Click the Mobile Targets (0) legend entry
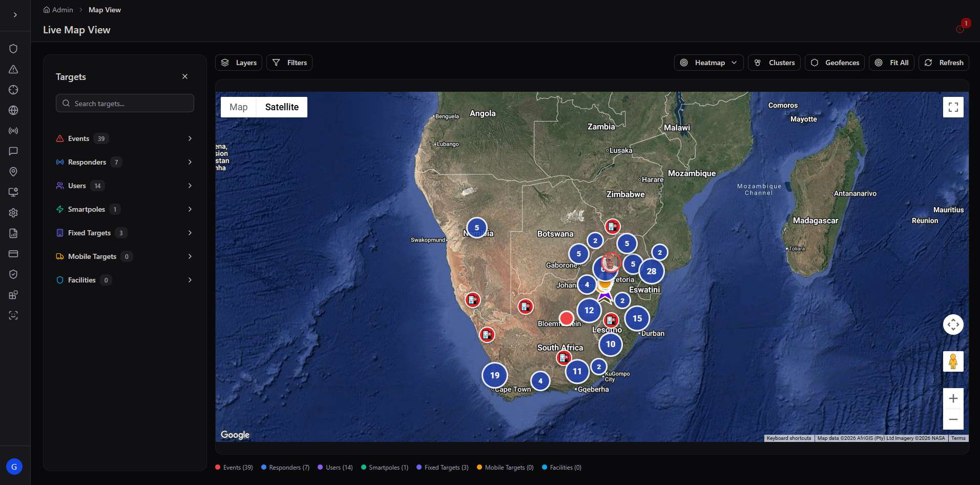The height and width of the screenshot is (485, 980). pos(505,467)
